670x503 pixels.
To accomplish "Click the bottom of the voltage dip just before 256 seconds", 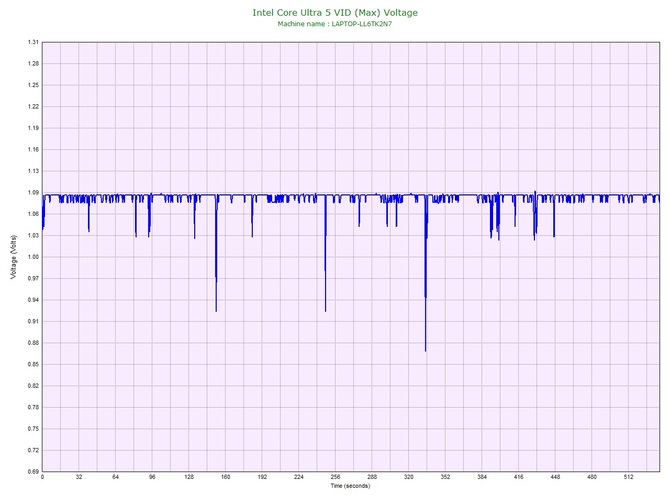I will coord(325,310).
